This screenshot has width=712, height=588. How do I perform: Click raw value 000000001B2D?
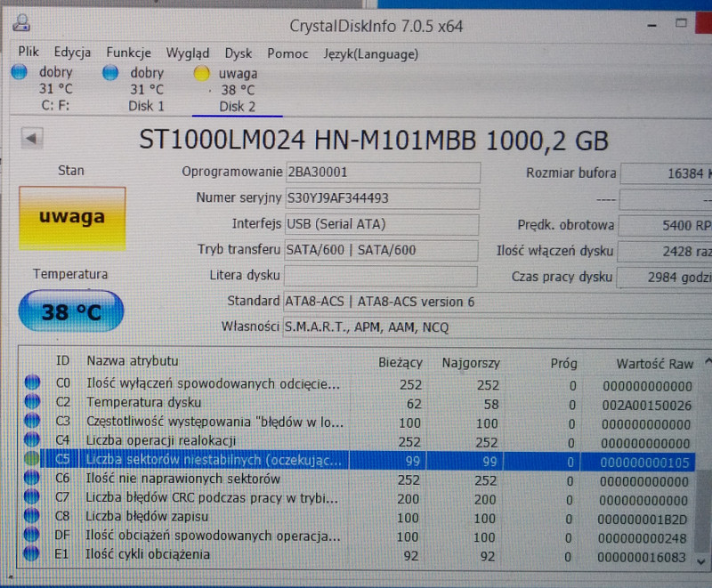642,519
